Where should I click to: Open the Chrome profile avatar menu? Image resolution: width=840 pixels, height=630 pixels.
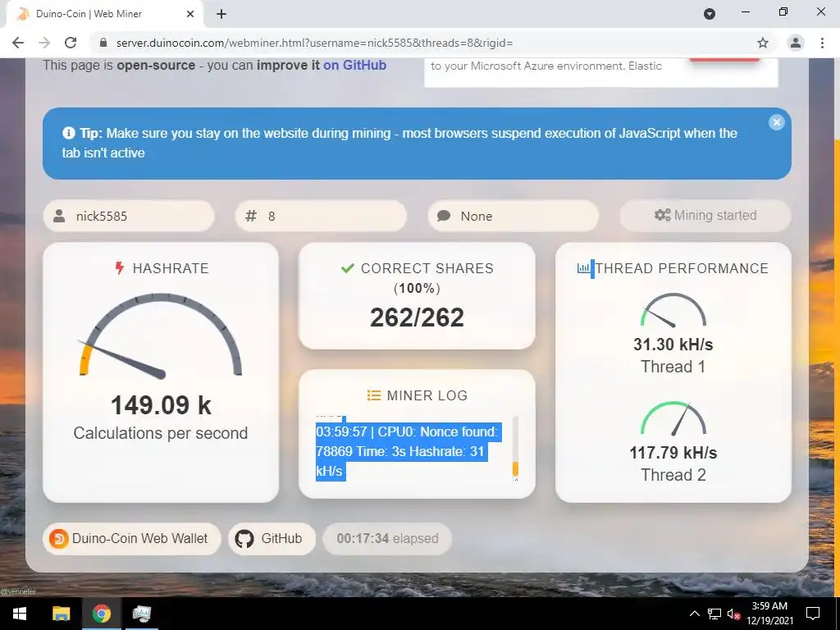pos(796,43)
